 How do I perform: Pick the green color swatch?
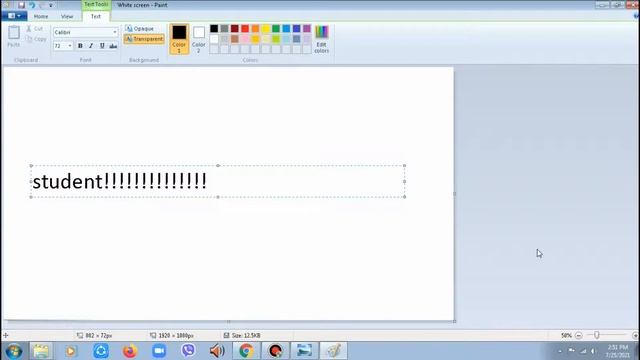[276, 29]
